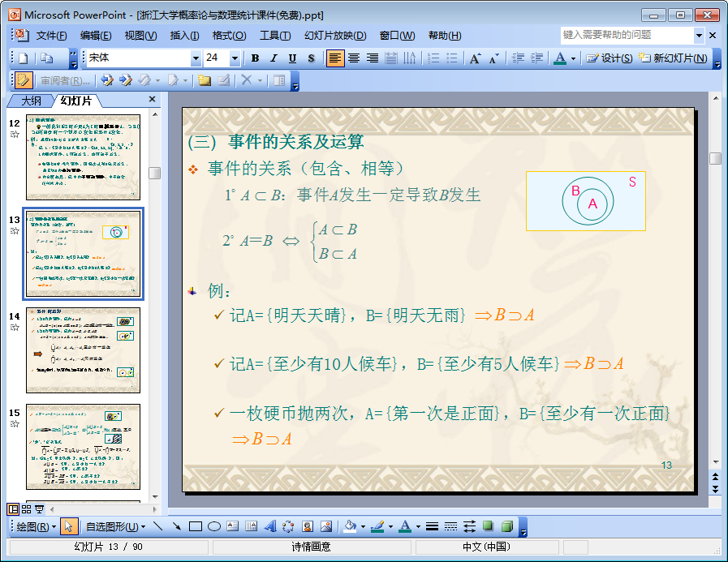
Task: Close the slides thumbnail pane
Action: click(152, 99)
